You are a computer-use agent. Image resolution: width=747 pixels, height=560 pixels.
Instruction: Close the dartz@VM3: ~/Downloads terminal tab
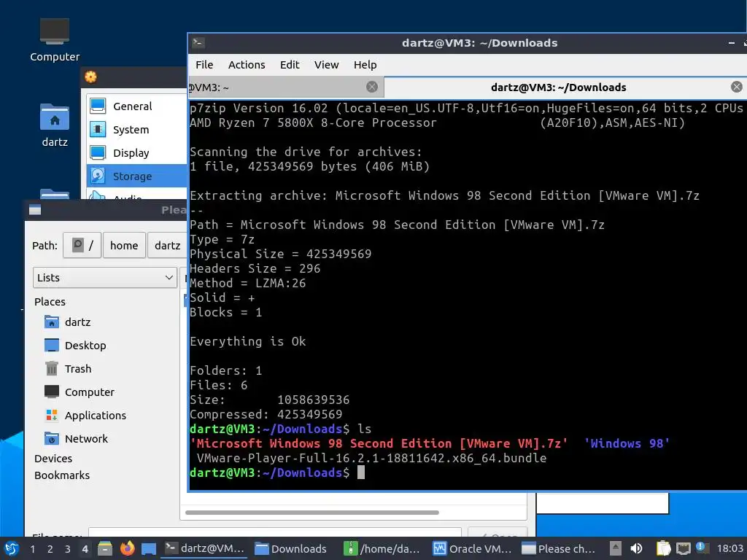[x=736, y=87]
